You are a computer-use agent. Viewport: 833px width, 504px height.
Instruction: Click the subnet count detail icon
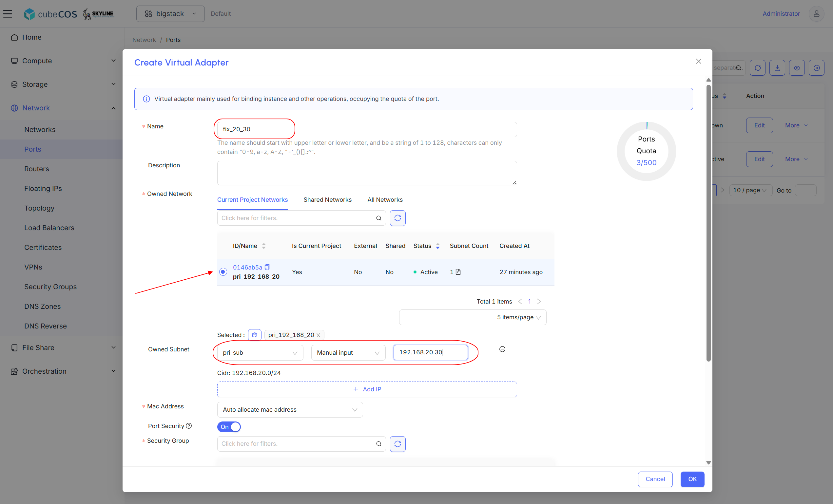point(458,271)
